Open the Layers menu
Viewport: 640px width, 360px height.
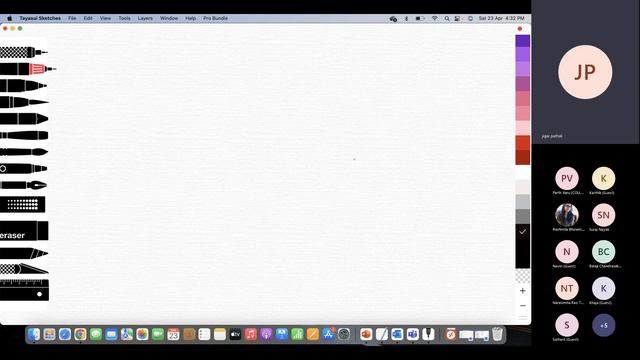pyautogui.click(x=145, y=18)
